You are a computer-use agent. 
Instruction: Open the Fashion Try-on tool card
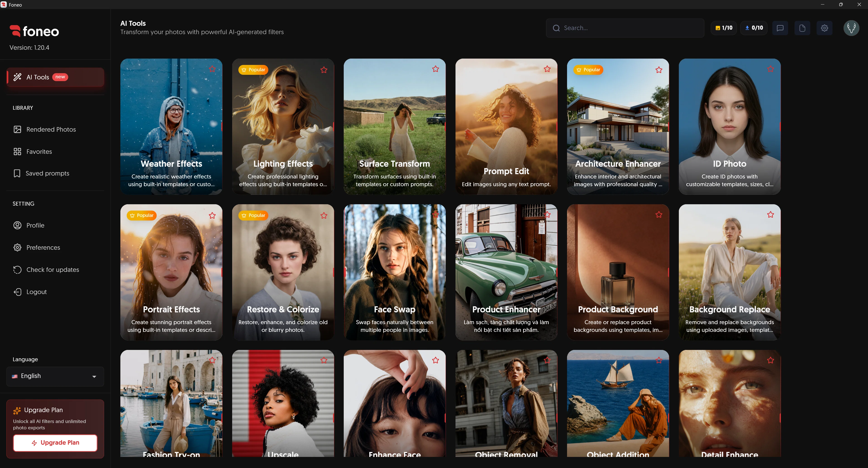pyautogui.click(x=171, y=403)
